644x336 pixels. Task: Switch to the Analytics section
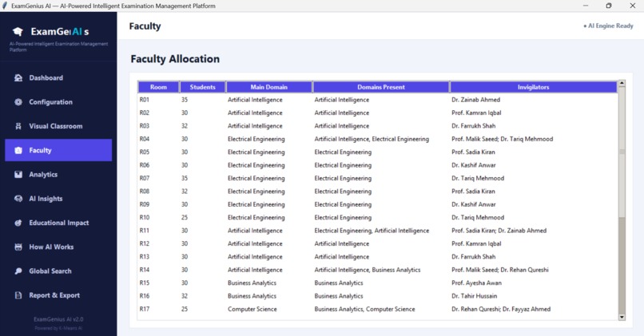tap(58, 174)
